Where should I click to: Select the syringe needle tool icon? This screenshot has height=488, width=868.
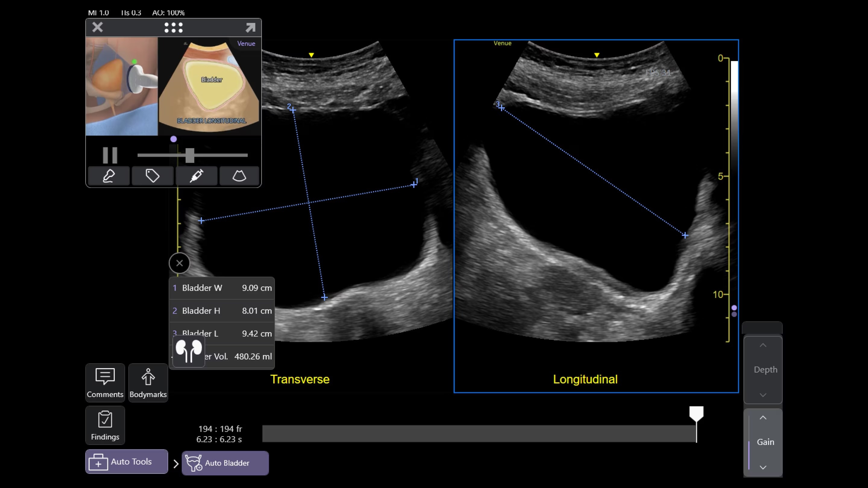(197, 176)
